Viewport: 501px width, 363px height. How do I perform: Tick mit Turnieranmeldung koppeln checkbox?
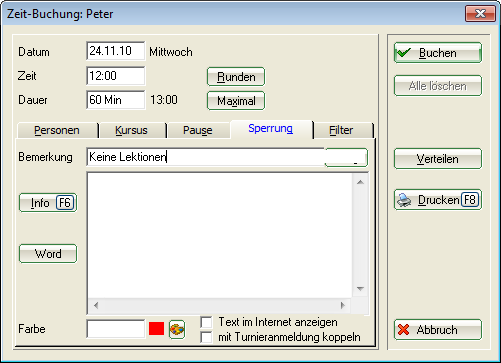coord(206,337)
